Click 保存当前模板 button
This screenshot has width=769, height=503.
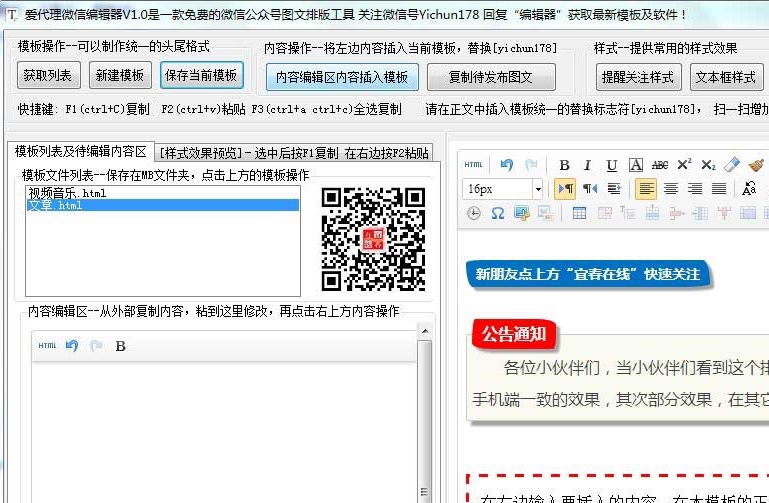point(202,75)
